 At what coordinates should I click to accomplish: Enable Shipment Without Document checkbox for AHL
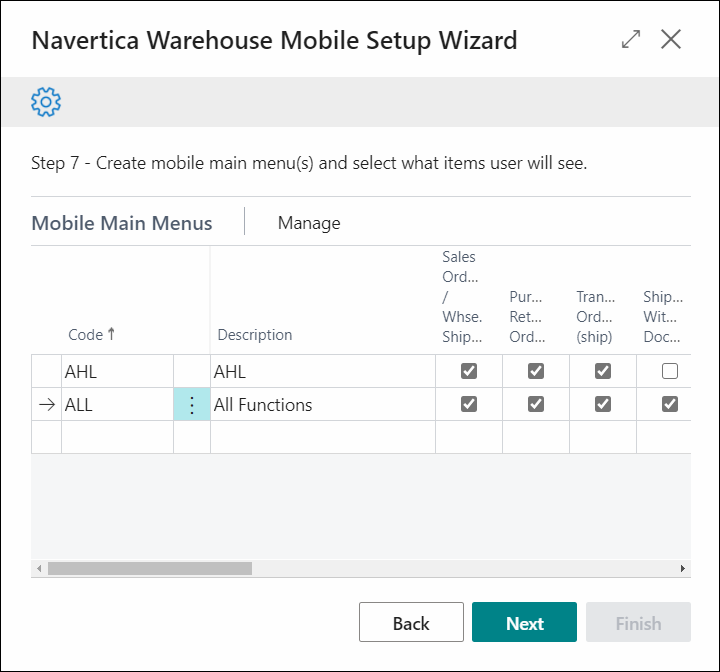[670, 371]
